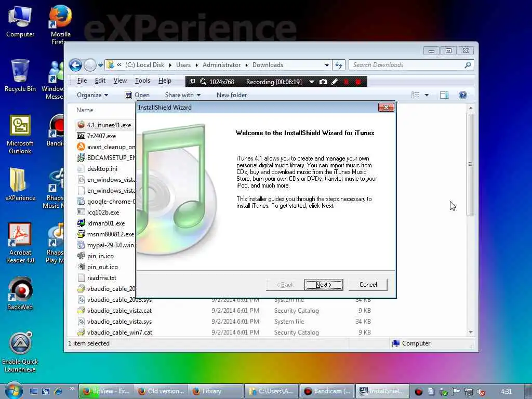Click Bandicam screenshot camera icon
532x399 pixels.
coord(323,82)
